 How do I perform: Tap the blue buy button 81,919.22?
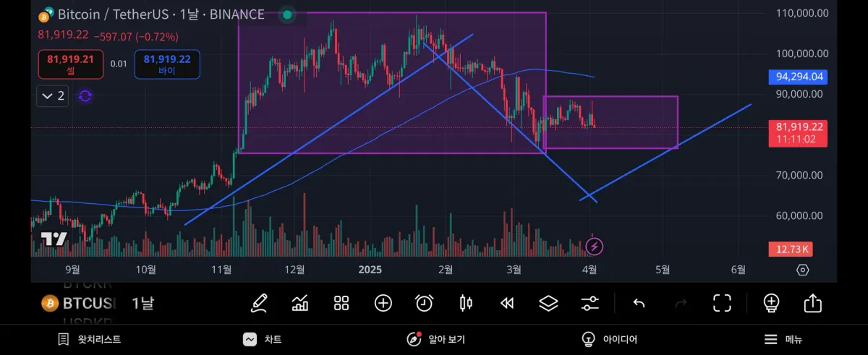167,64
